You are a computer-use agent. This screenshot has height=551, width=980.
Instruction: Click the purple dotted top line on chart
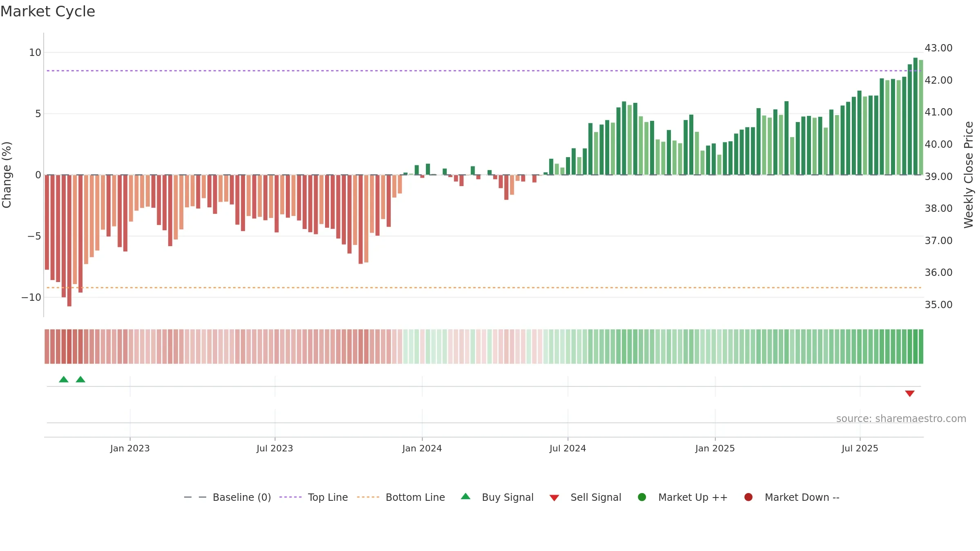click(484, 71)
